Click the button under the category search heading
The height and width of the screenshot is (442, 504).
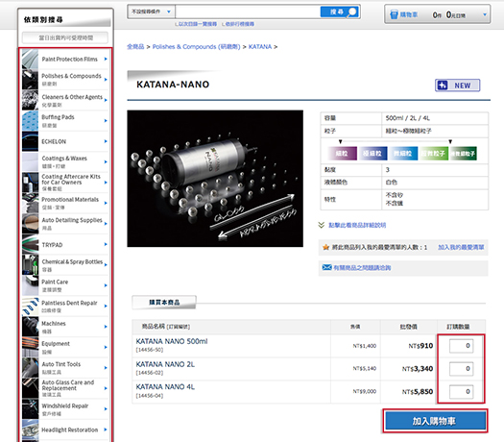pos(65,37)
